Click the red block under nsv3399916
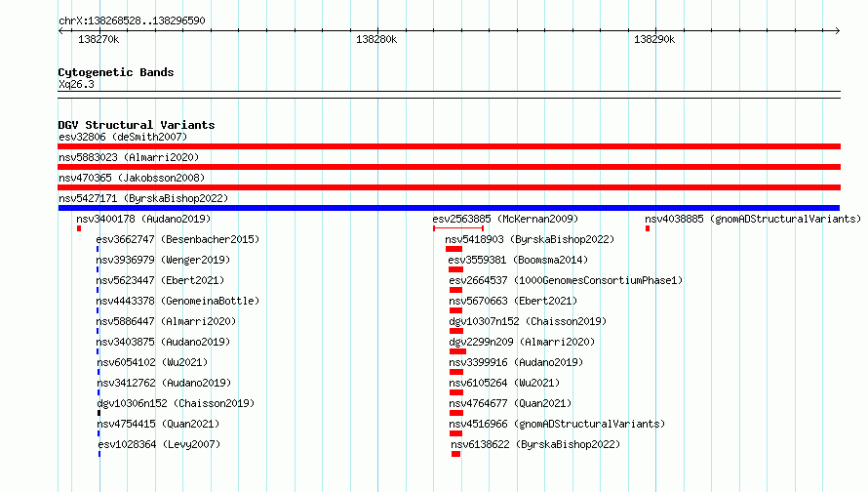Viewport: 868px width, 492px height. (456, 372)
